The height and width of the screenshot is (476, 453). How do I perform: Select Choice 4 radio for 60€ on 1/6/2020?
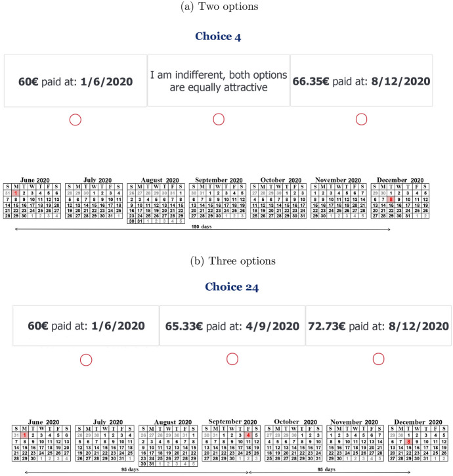(75, 119)
